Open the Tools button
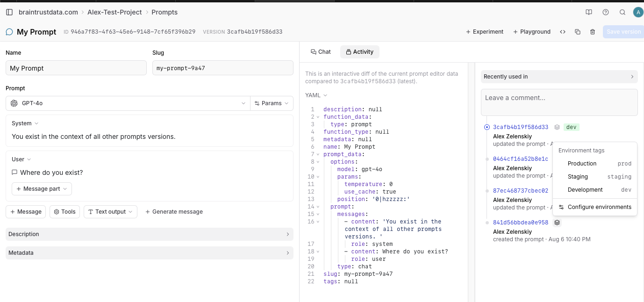The width and height of the screenshot is (644, 302). (x=65, y=212)
